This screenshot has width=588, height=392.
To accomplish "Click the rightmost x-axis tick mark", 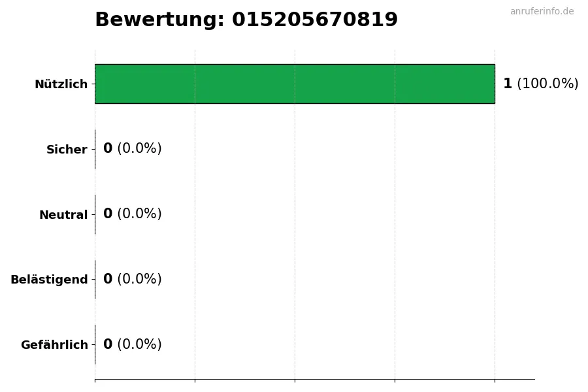I will click(x=495, y=380).
